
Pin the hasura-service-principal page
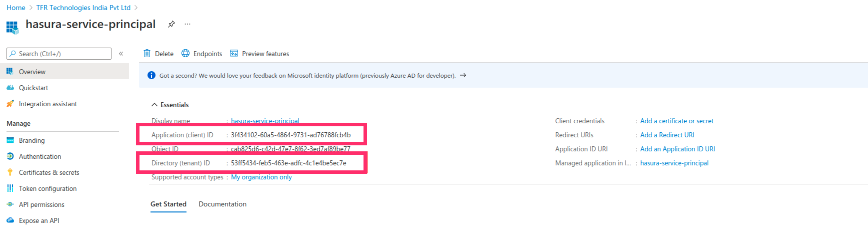(171, 24)
